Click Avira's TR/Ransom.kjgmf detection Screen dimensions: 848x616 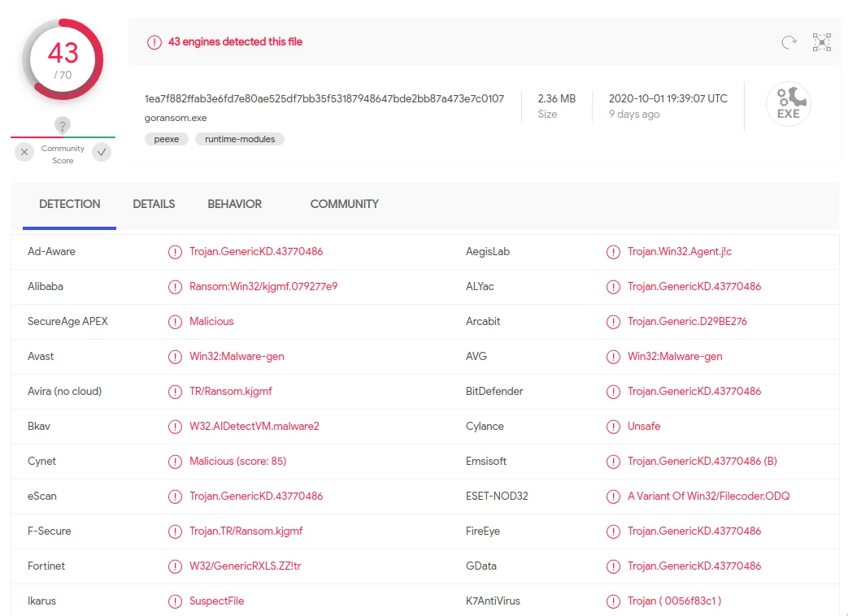[230, 391]
